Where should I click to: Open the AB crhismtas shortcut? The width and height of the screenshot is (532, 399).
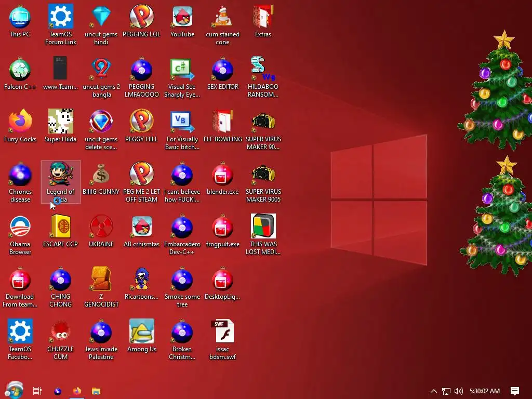pos(141,231)
